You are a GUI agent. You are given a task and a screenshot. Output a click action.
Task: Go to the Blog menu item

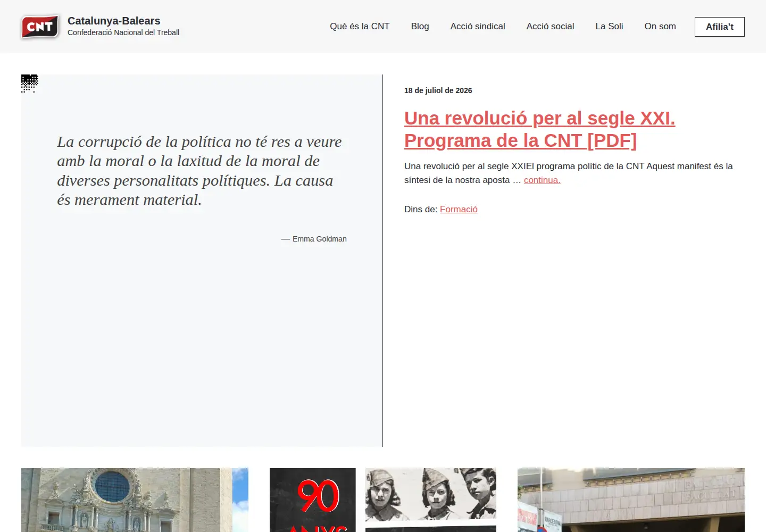coord(420,26)
